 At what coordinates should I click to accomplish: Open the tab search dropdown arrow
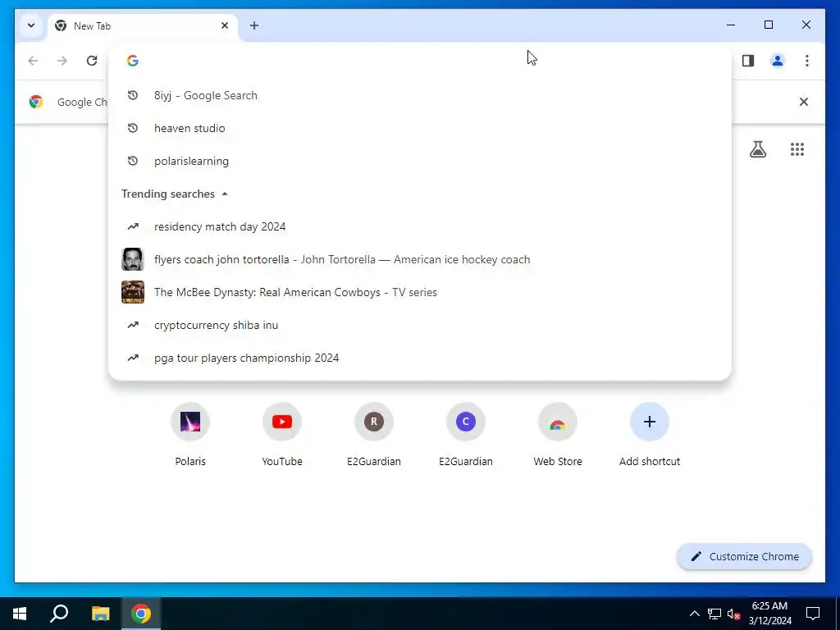tap(31, 25)
